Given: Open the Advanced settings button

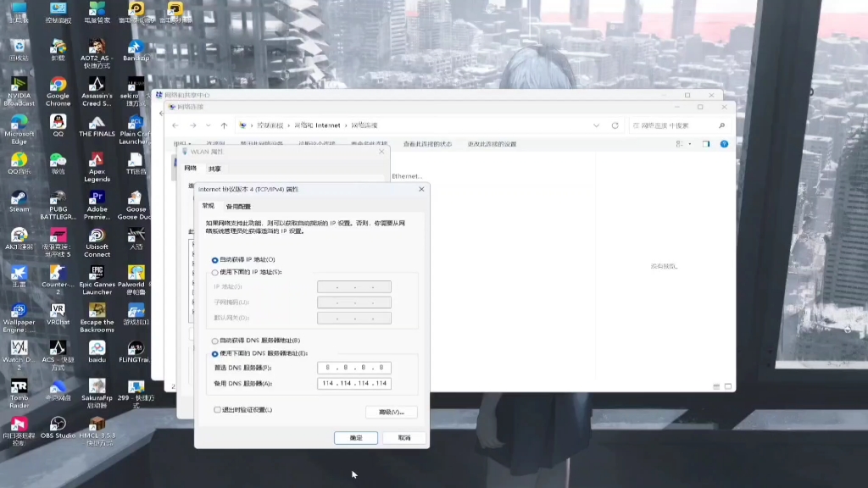Looking at the screenshot, I should [x=392, y=413].
